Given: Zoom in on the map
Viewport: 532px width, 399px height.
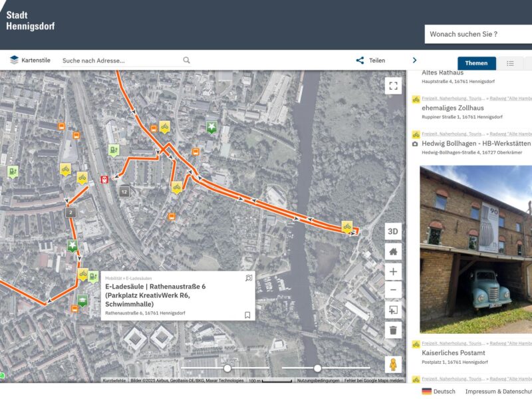Looking at the screenshot, I should coord(393,271).
